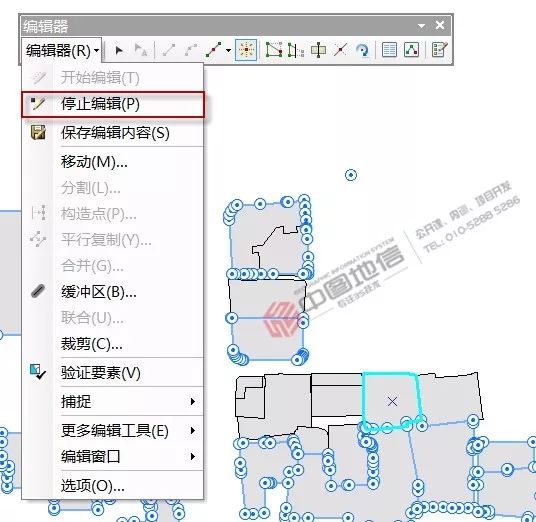Select the Edit Annotation tool
Image resolution: width=536 pixels, height=522 pixels.
coord(140,50)
